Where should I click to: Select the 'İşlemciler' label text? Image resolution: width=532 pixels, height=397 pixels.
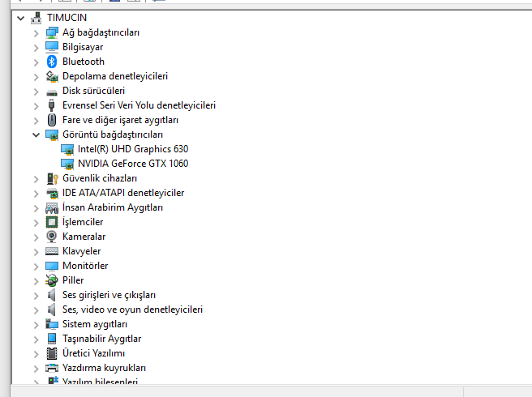coord(83,222)
